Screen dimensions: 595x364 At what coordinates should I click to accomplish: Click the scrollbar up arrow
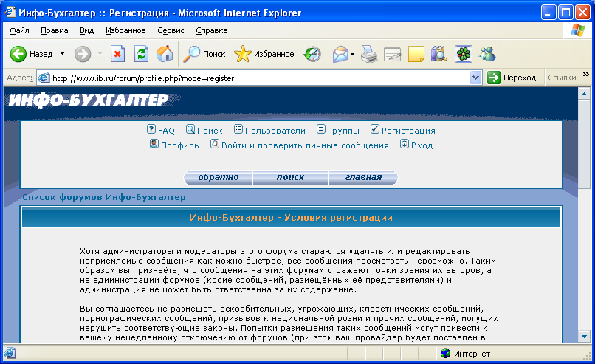pyautogui.click(x=584, y=93)
